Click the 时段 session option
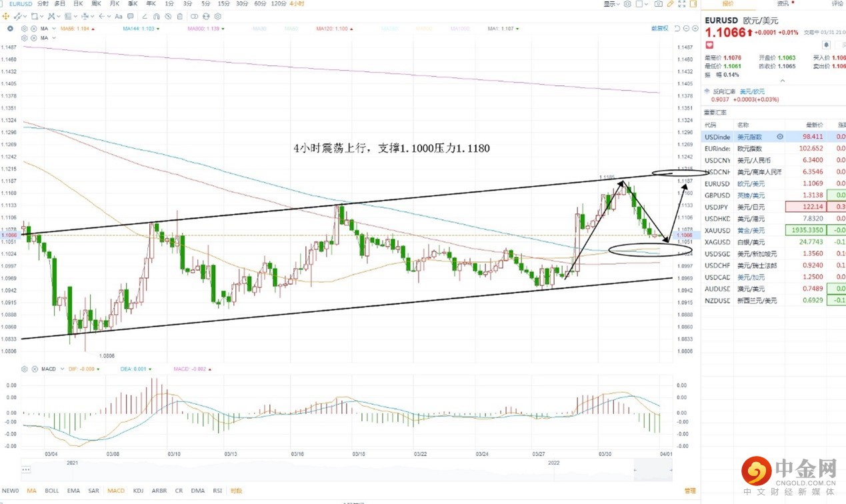This screenshot has height=504, width=846. coord(237,491)
